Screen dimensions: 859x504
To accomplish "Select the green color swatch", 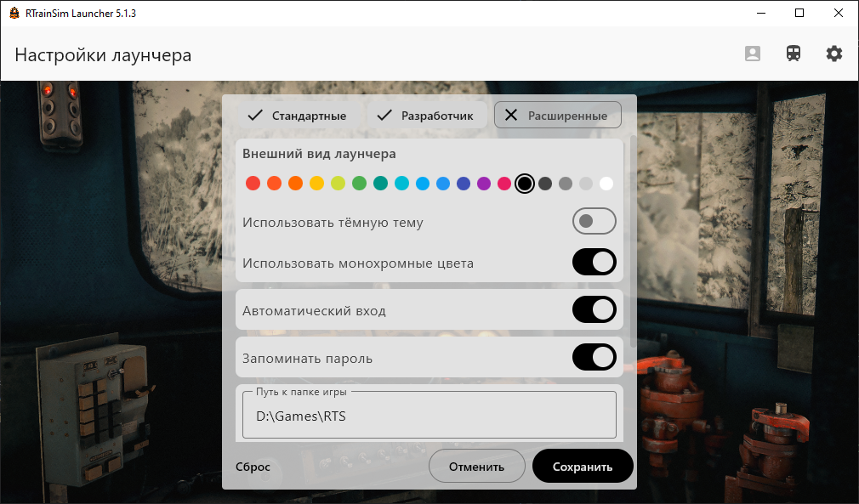I will [x=360, y=184].
